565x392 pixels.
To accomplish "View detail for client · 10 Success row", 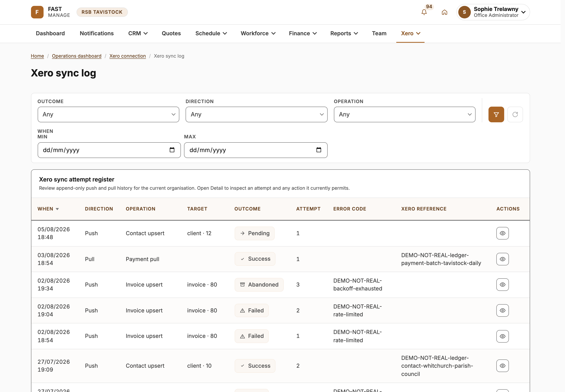I will [x=502, y=366].
